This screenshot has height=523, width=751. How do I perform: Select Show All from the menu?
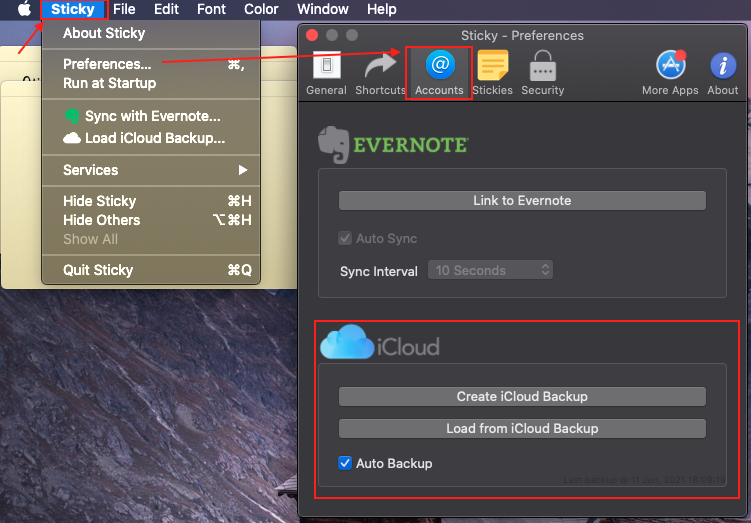click(151, 239)
